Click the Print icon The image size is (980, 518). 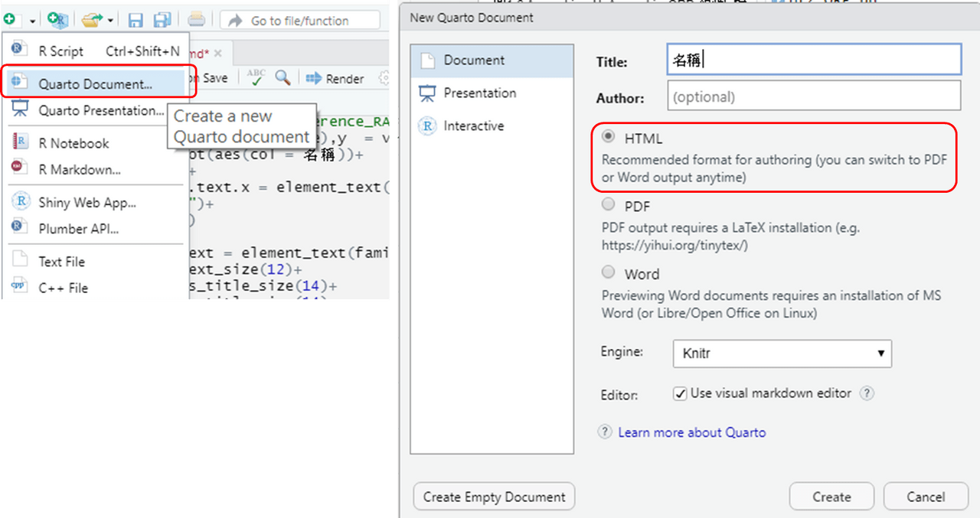pyautogui.click(x=196, y=19)
